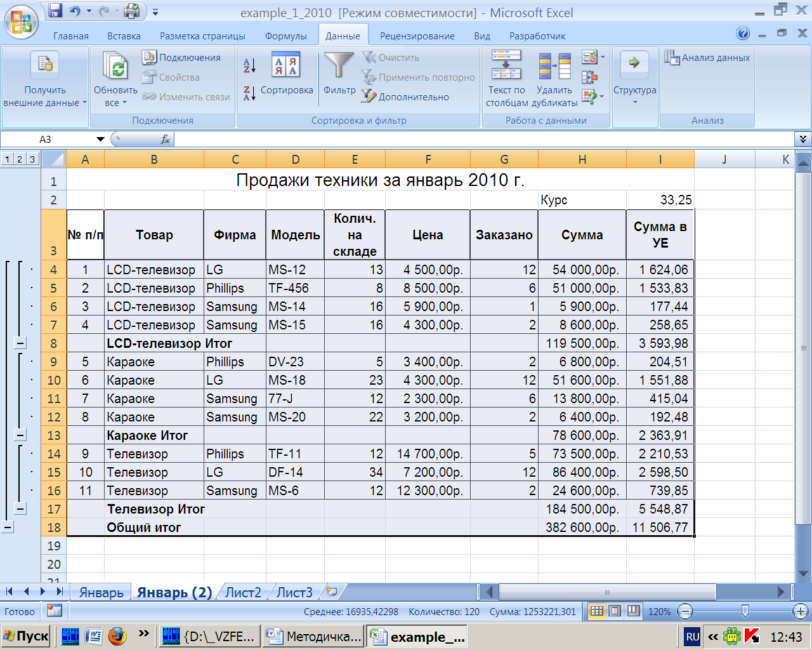
Task: Switch to Page Layout view button
Action: (x=615, y=611)
